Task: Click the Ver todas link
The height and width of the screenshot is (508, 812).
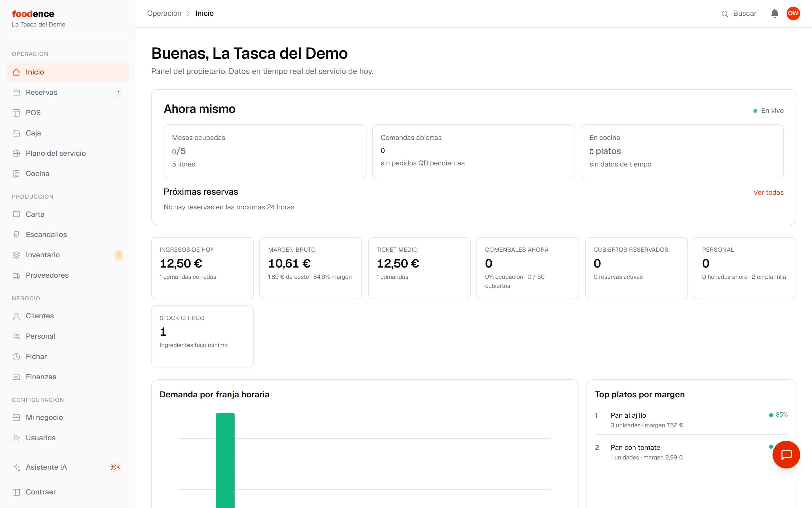Action: pyautogui.click(x=768, y=192)
